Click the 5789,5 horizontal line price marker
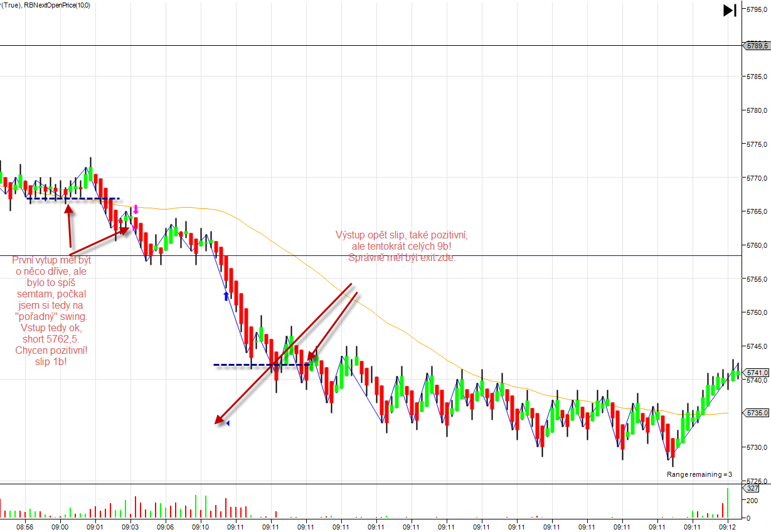This screenshot has height=532, width=771. (755, 46)
